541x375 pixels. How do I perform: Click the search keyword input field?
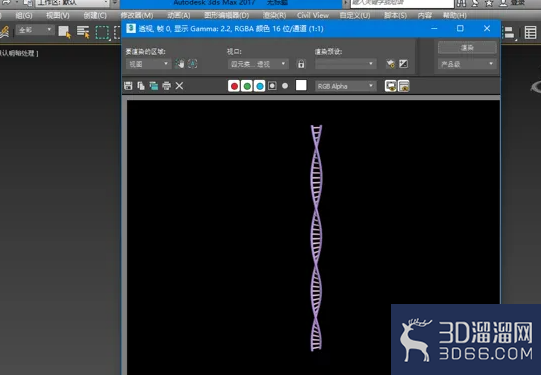click(402, 3)
